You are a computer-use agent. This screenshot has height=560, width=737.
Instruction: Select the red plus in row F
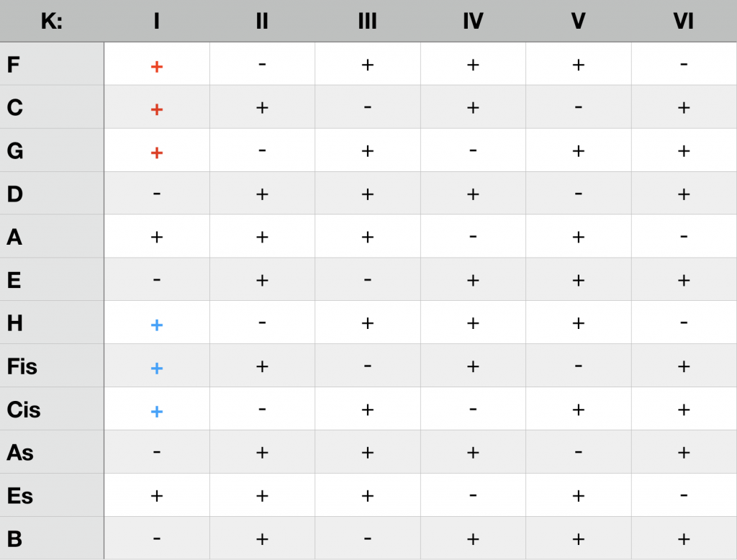click(x=157, y=66)
